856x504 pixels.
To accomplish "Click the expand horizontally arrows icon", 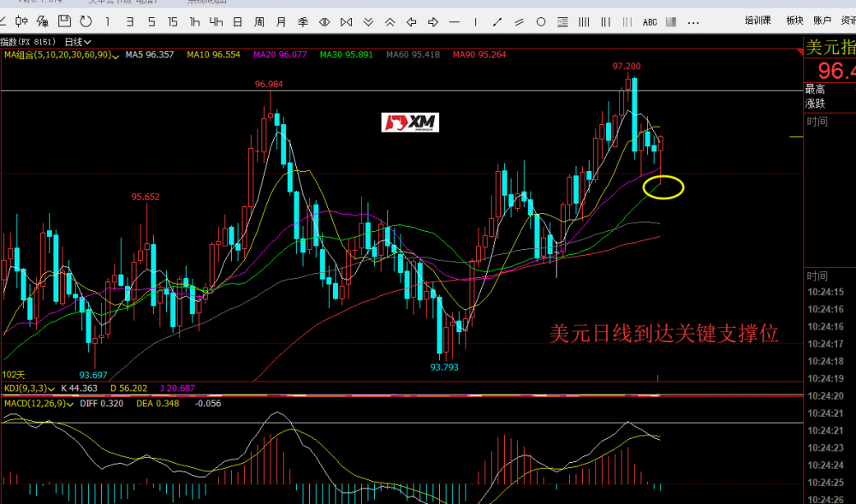I will coord(324,21).
